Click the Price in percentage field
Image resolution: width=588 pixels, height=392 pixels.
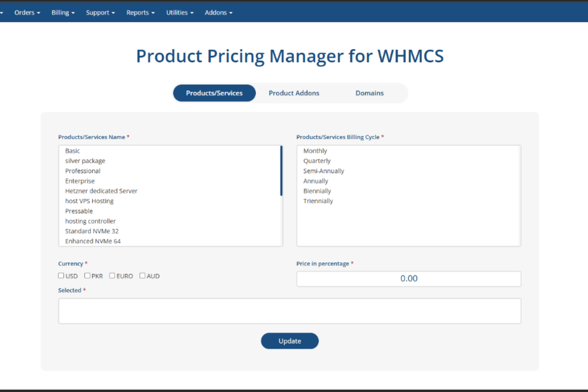click(409, 279)
